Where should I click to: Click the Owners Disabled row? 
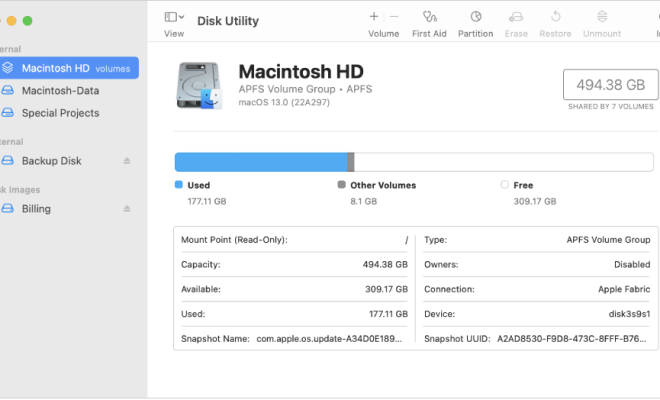point(537,264)
